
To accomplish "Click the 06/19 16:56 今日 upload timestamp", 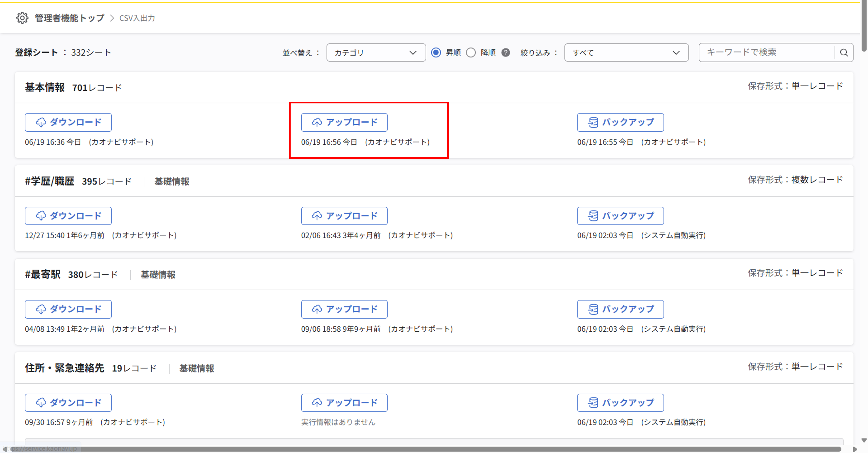I will click(329, 142).
